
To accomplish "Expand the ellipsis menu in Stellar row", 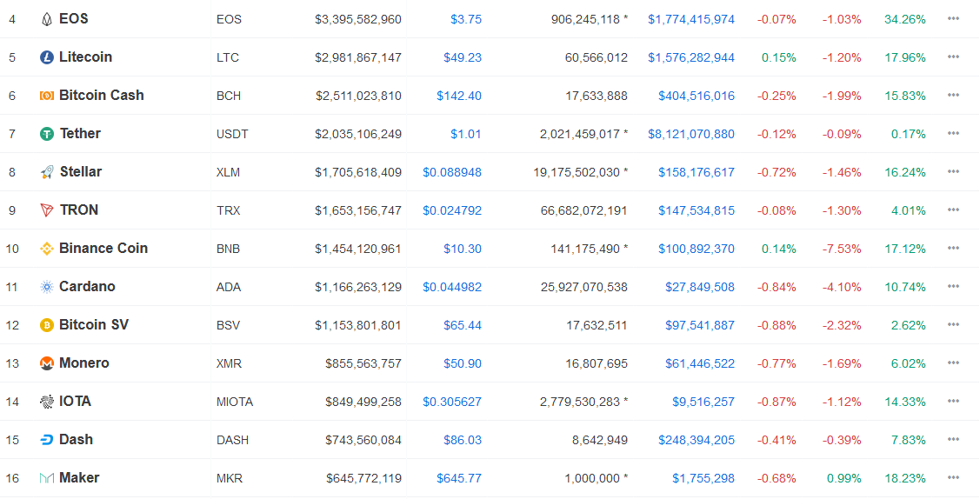I will (x=953, y=171).
